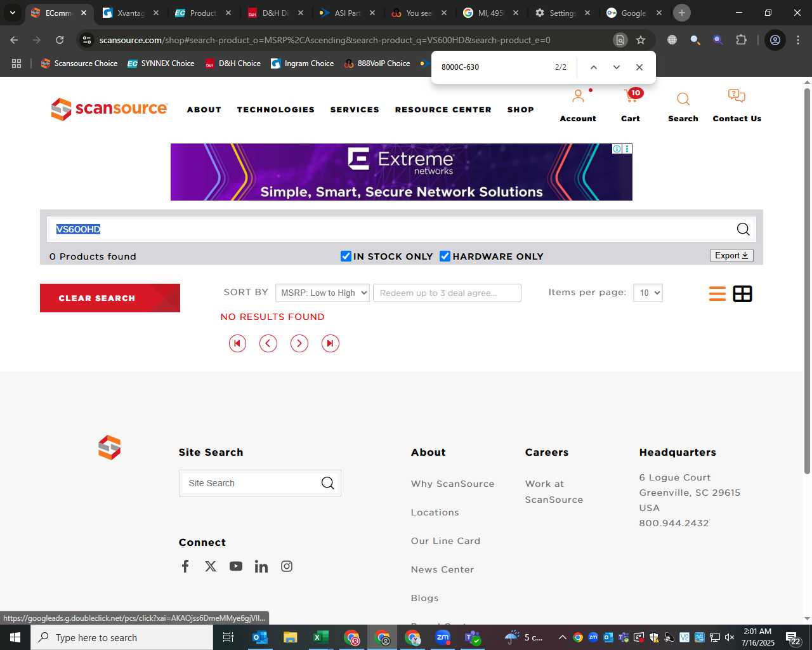Submit footer Site Search magnifier
The width and height of the screenshot is (812, 650).
[327, 483]
